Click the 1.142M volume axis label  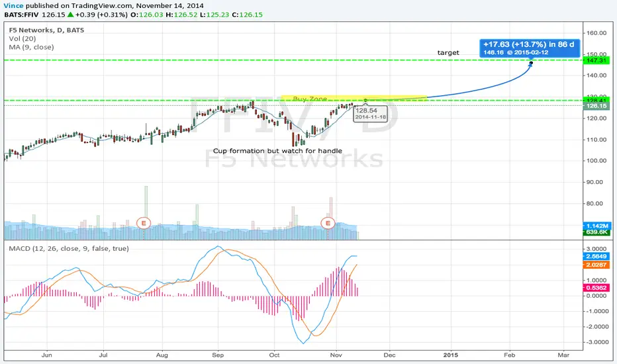596,226
